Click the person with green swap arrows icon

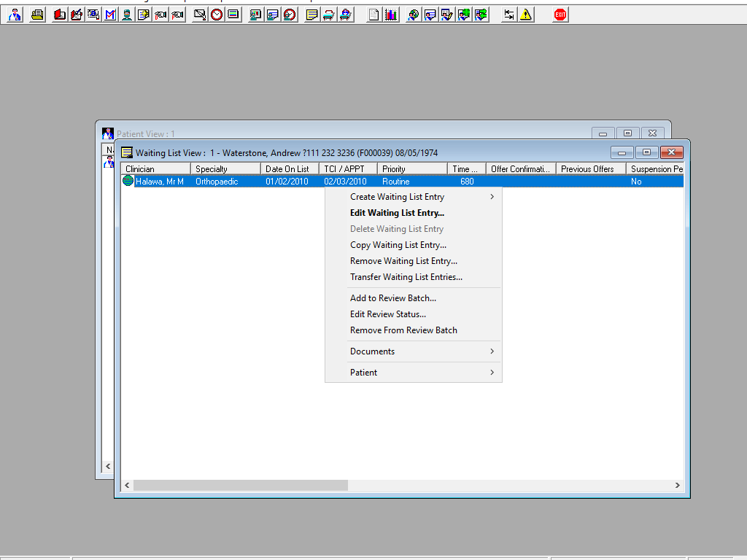pos(480,15)
